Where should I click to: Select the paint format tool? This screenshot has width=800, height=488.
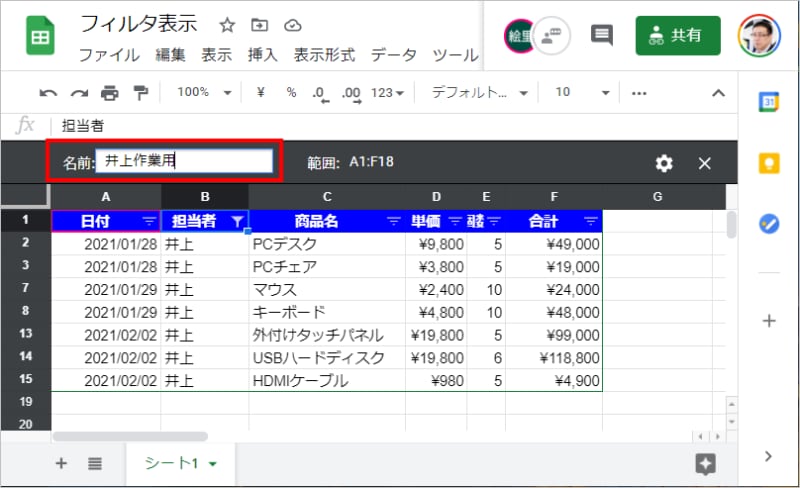tap(140, 93)
